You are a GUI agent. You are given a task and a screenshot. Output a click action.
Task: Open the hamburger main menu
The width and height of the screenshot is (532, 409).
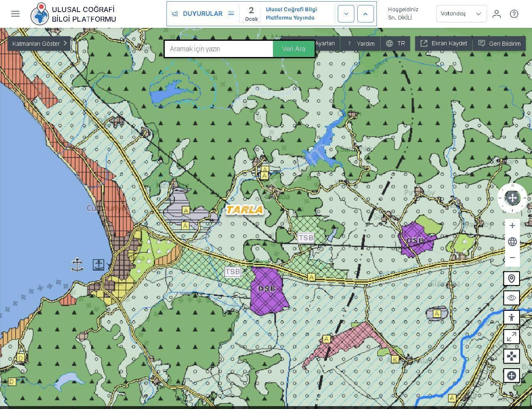(x=15, y=14)
